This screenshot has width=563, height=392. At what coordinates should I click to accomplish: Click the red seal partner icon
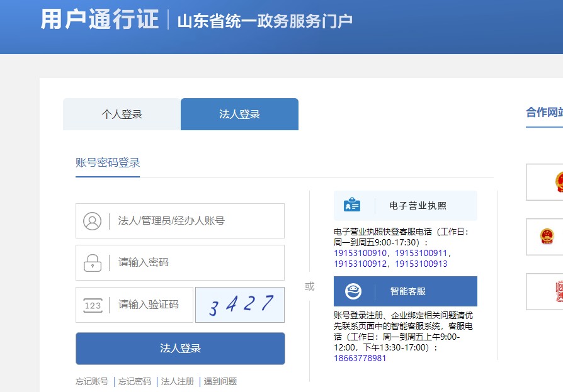[558, 291]
